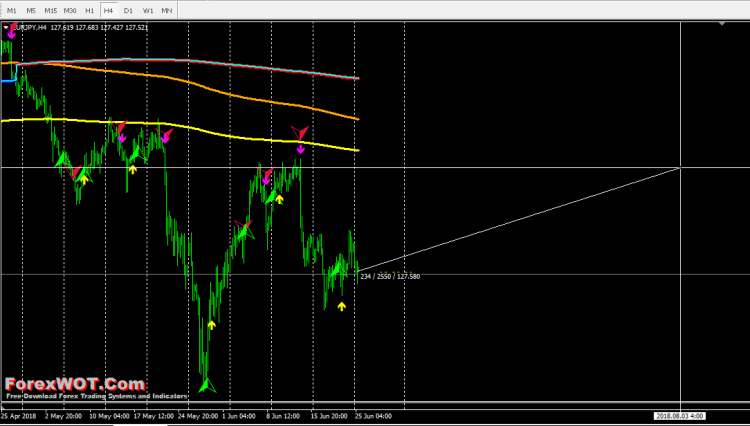Screen dimensions: 750x426
Task: Click date label 10 May 04:00
Action: 109,416
